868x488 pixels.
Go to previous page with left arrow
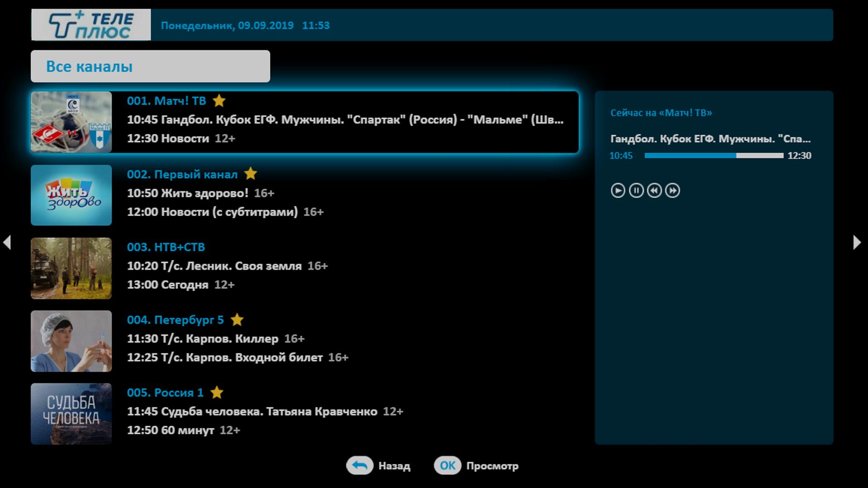point(7,242)
